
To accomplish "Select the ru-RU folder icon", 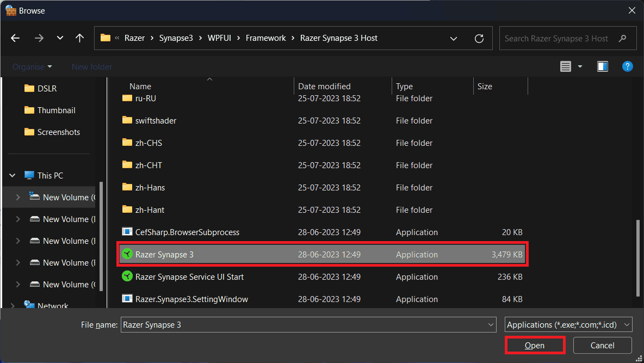I will (127, 99).
